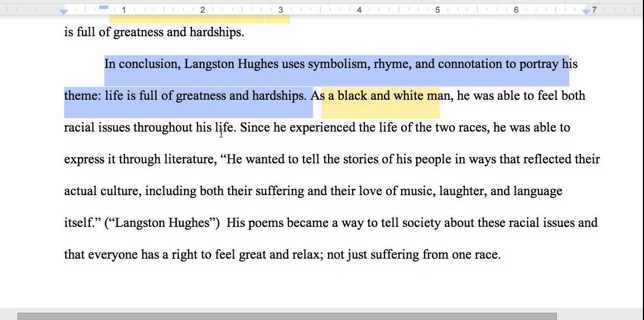Click the citation (“Langston Hughes”)

click(x=162, y=223)
